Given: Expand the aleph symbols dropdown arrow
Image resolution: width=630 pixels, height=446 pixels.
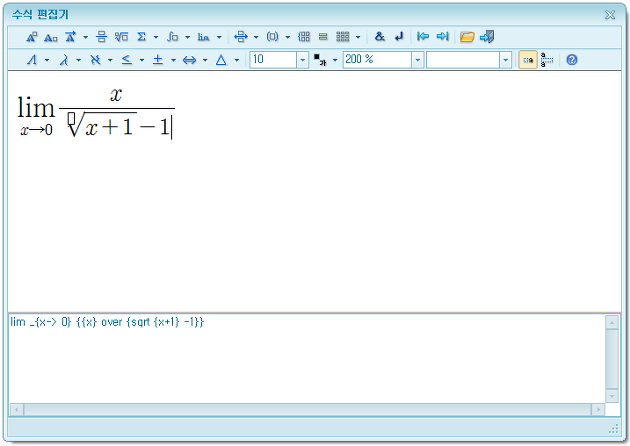Looking at the screenshot, I should coord(110,61).
